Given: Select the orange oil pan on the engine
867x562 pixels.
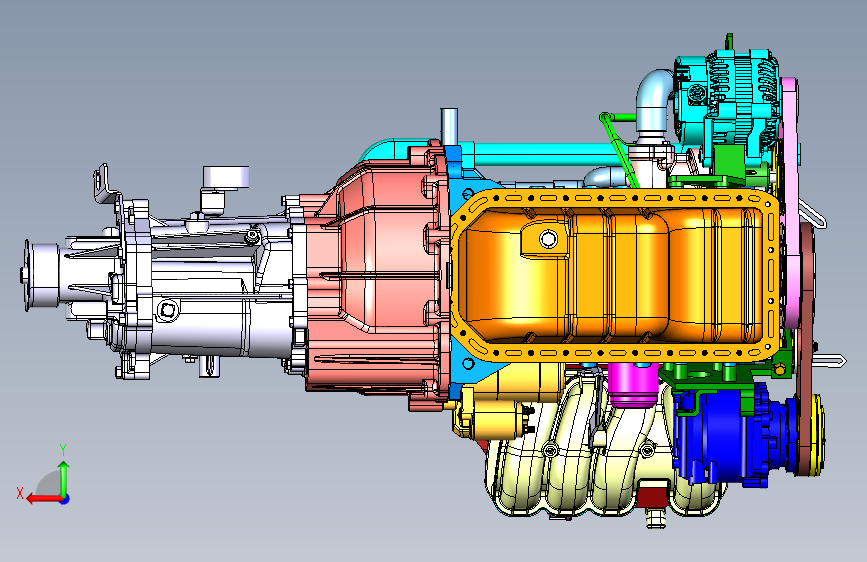Looking at the screenshot, I should tap(614, 275).
